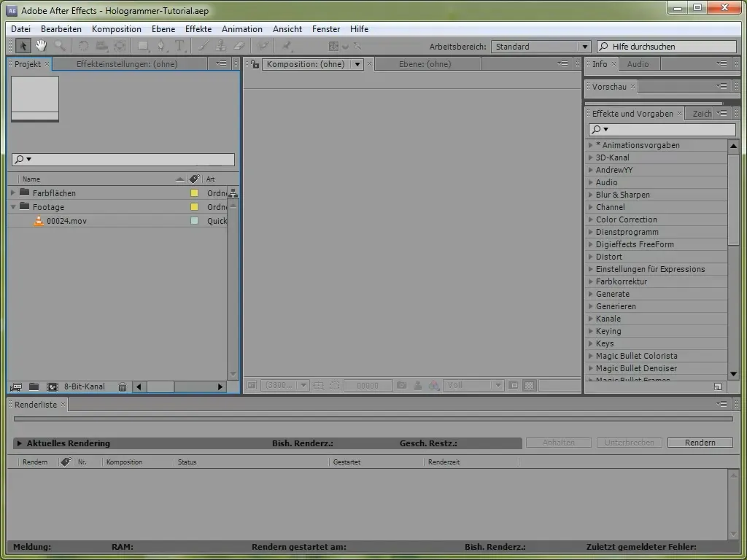Viewport: 747px width, 560px height.
Task: Select the Rotation tool
Action: click(83, 46)
